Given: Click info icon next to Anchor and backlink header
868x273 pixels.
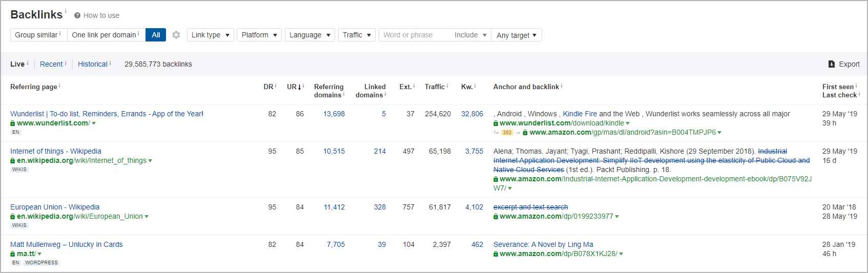Looking at the screenshot, I should coord(562,86).
